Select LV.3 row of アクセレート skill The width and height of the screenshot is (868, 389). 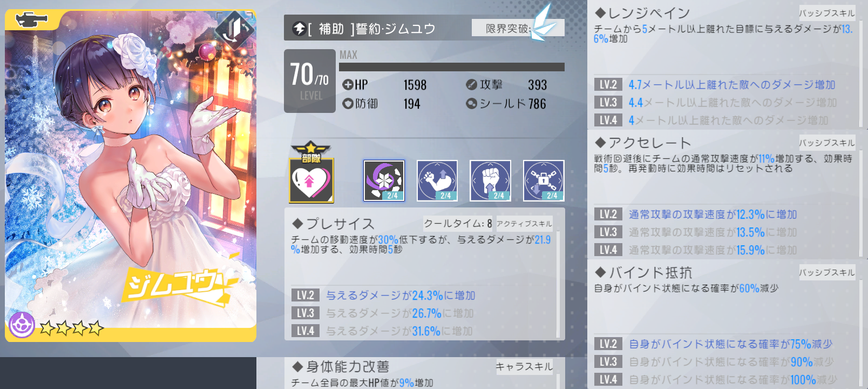725,232
